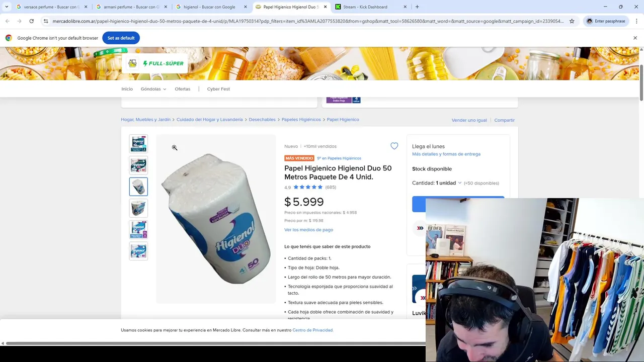Viewport: 644px width, 362px height.
Task: Open Cuidado del Hogar y Lavandería breadcrumb
Action: coord(209,120)
